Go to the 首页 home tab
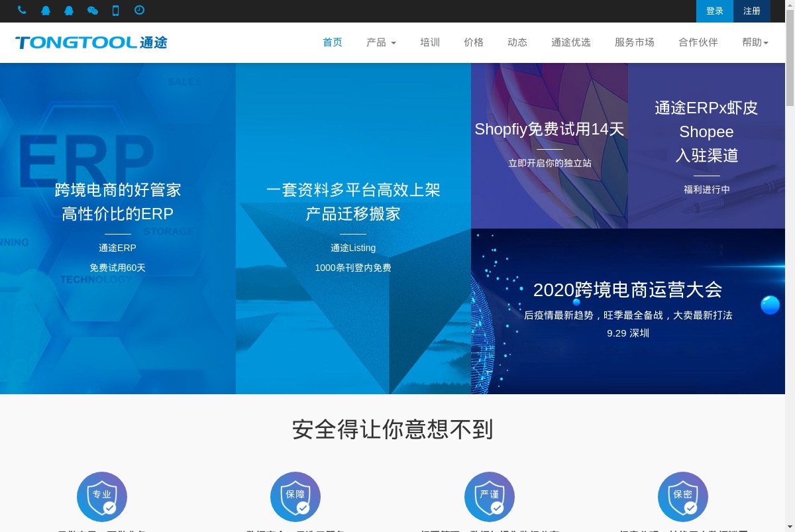Screen dimensions: 795x532 (x=333, y=42)
